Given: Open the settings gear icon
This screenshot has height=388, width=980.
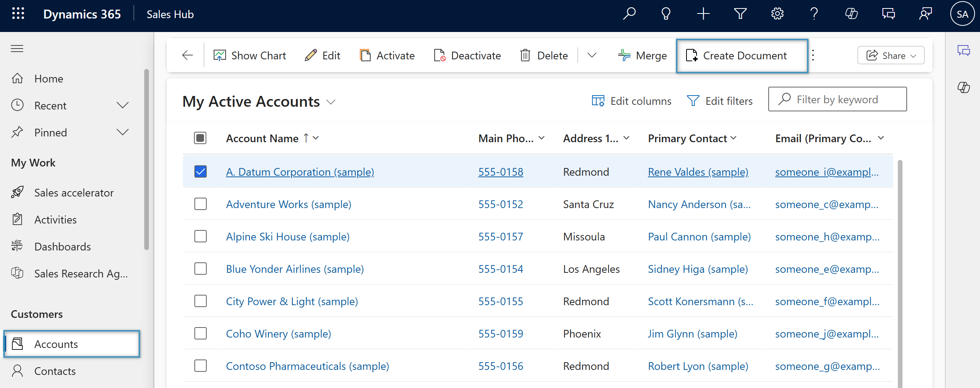Looking at the screenshot, I should 777,14.
